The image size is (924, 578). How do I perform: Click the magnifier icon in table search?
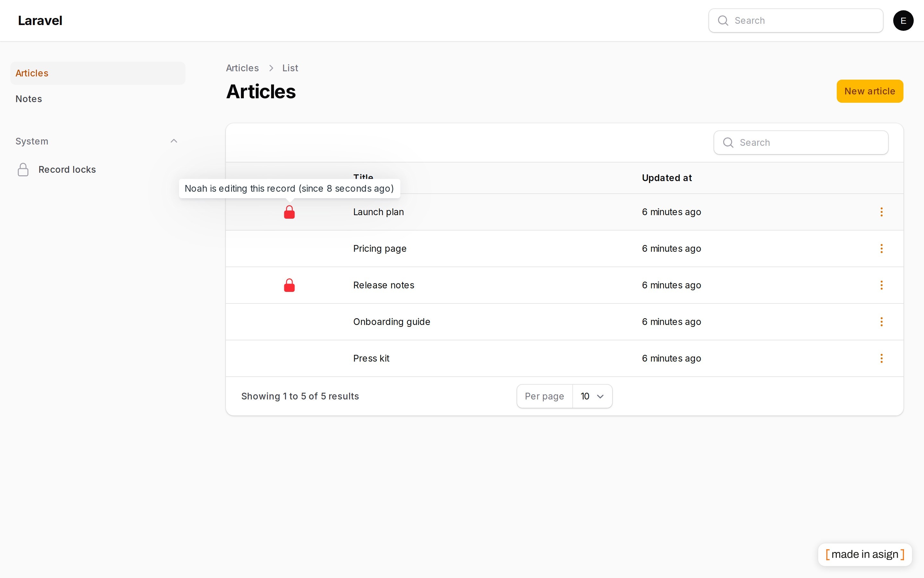click(728, 143)
